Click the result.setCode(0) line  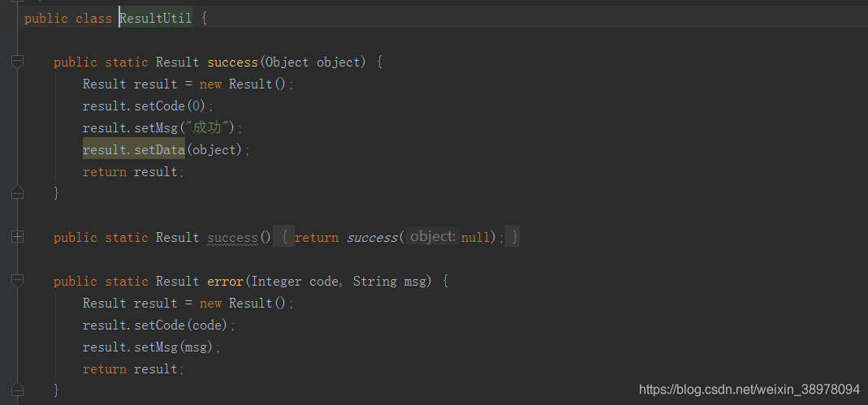(x=149, y=106)
